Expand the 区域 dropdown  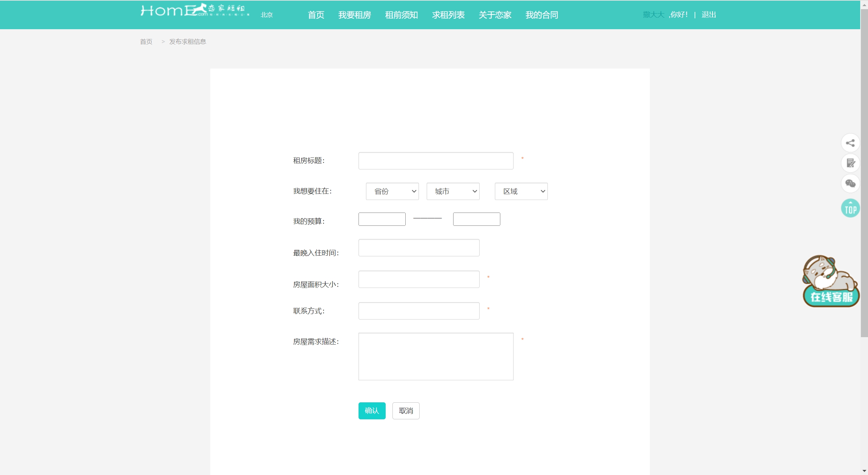click(x=521, y=191)
